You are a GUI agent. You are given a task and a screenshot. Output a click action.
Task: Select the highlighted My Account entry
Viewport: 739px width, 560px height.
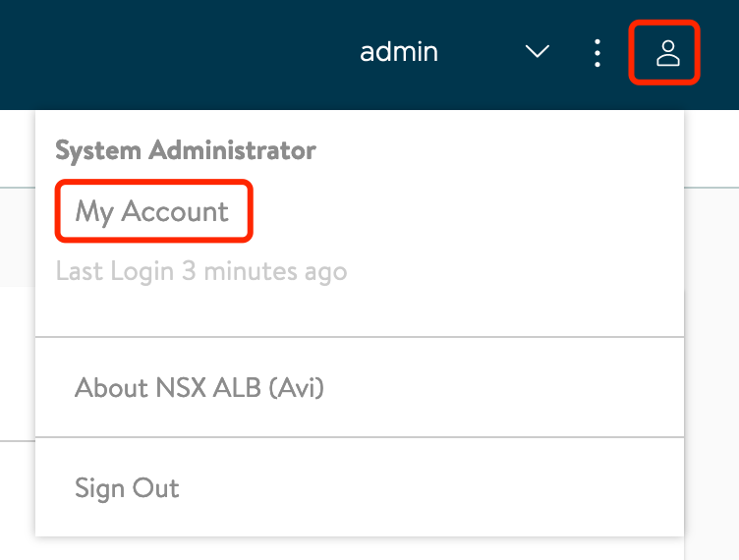[x=151, y=211]
